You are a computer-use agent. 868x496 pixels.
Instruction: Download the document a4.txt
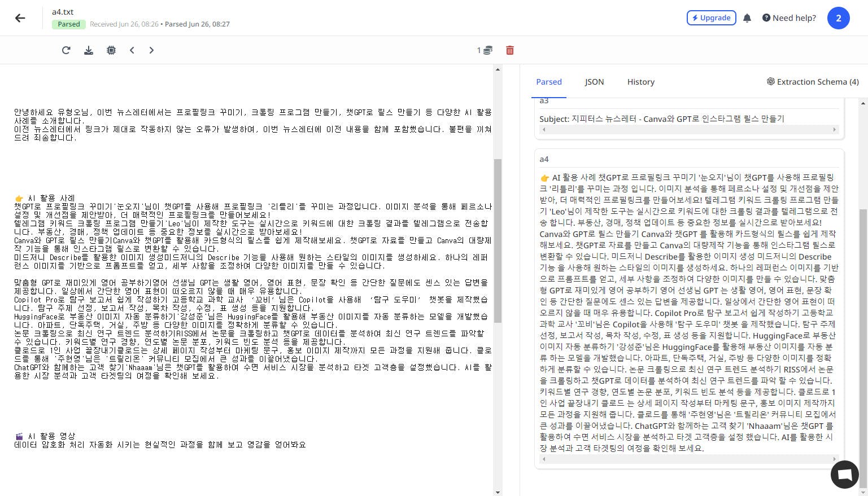tap(89, 50)
